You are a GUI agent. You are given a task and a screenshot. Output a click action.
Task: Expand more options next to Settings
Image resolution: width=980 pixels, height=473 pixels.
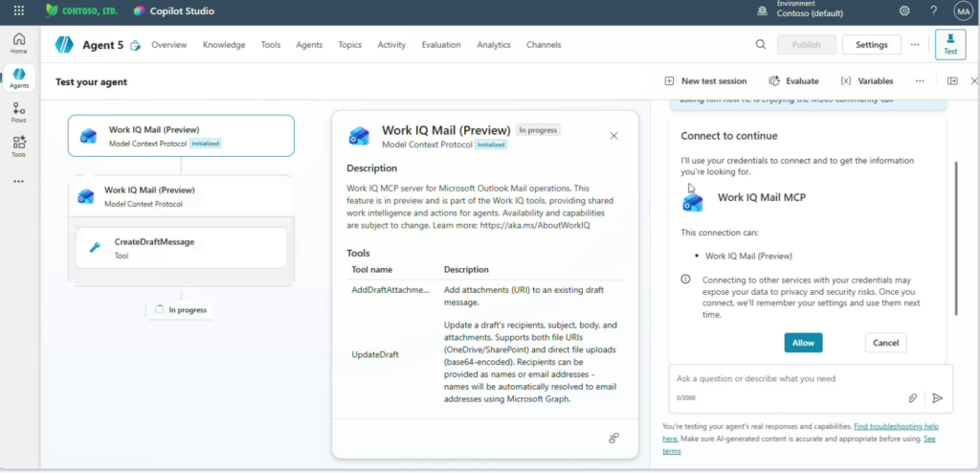click(915, 44)
